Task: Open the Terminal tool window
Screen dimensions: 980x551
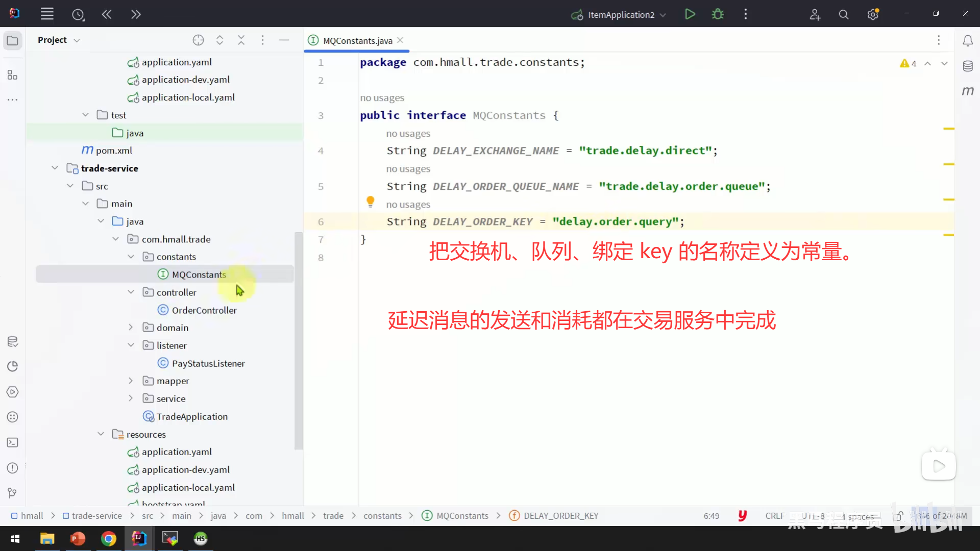Action: (x=13, y=442)
